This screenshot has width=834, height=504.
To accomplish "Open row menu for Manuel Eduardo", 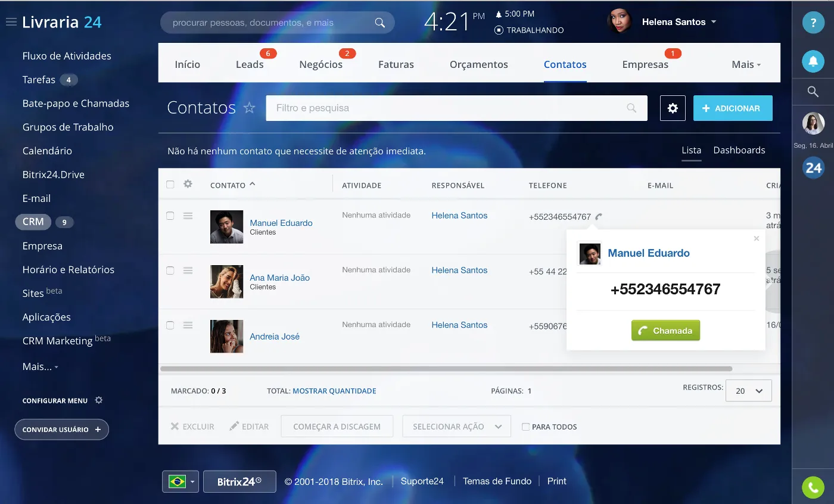I will pos(188,216).
